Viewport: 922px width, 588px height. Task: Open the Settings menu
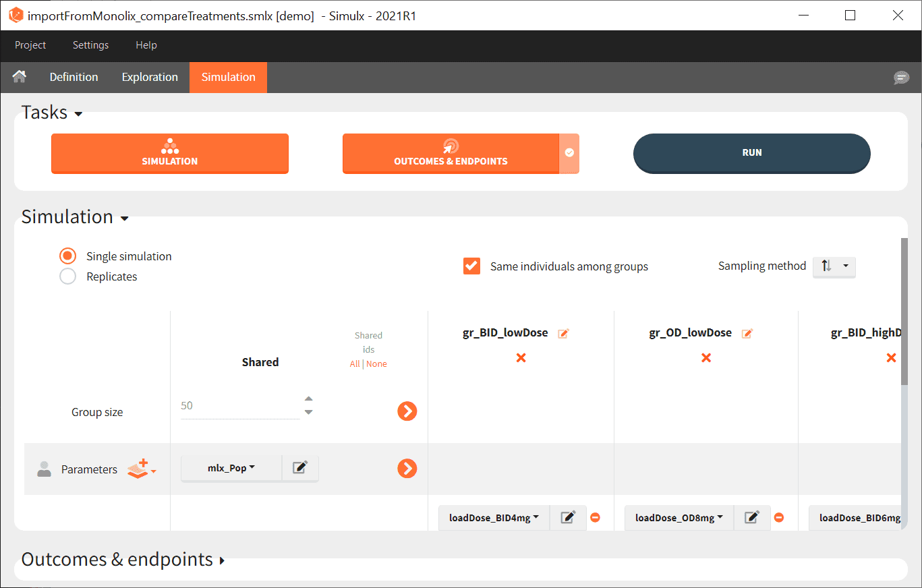coord(90,45)
